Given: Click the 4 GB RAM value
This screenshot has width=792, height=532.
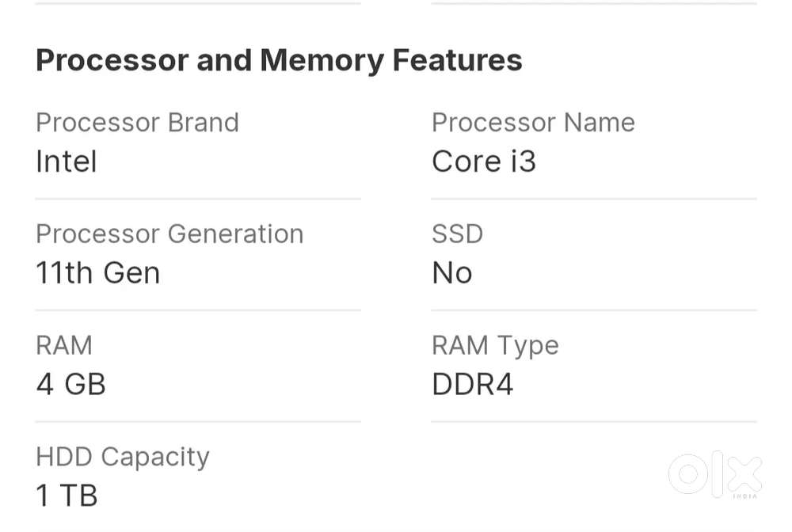Looking at the screenshot, I should [71, 385].
